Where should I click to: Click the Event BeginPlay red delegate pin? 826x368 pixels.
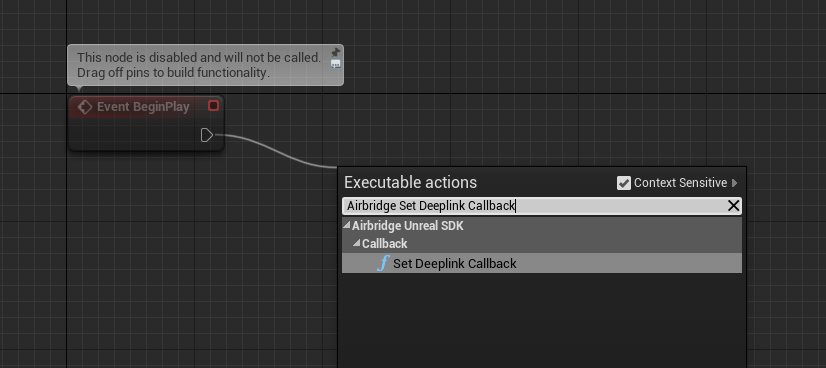tap(213, 106)
